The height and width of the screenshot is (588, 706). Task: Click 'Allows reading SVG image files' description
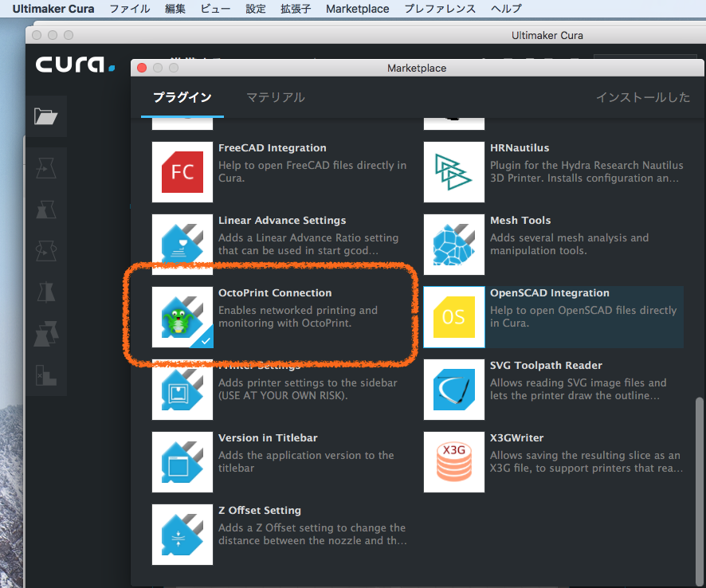[x=579, y=389]
